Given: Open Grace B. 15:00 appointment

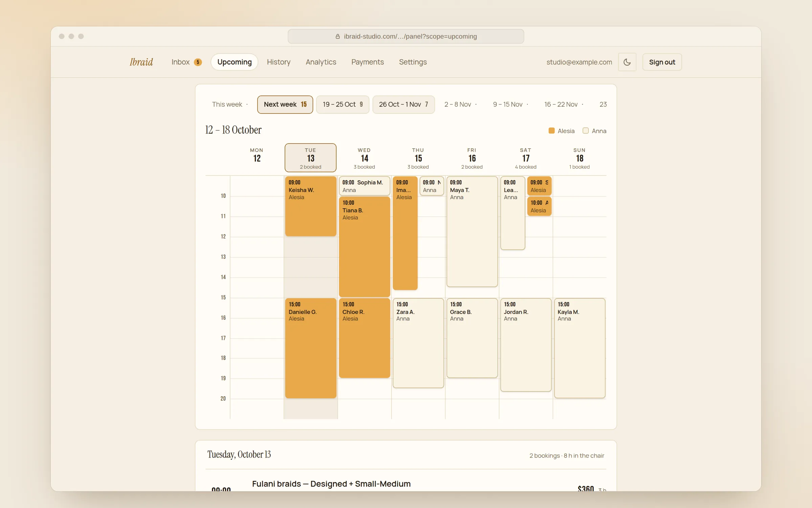Looking at the screenshot, I should (472, 338).
